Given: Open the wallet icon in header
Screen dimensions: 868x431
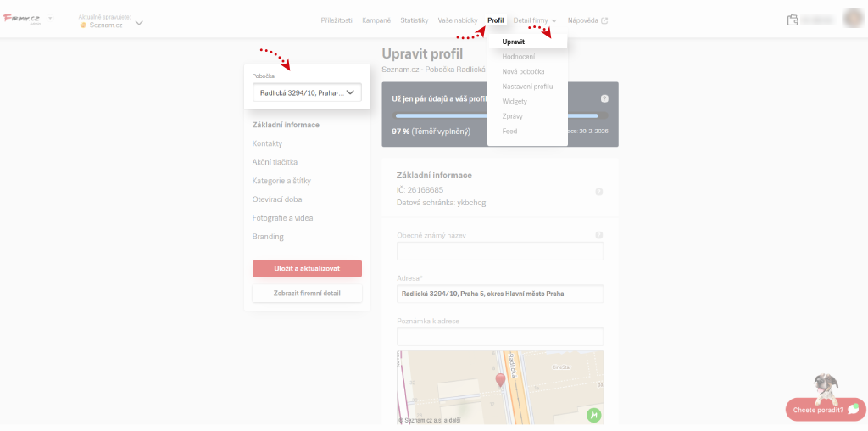Looking at the screenshot, I should (793, 20).
